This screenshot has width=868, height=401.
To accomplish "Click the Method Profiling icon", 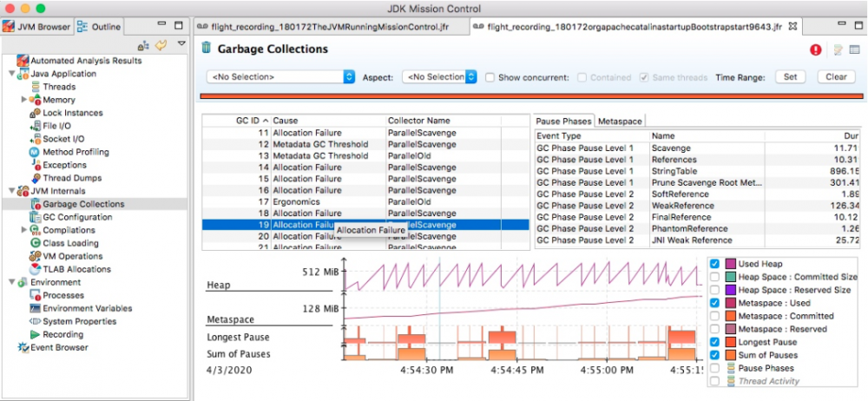I will [35, 152].
